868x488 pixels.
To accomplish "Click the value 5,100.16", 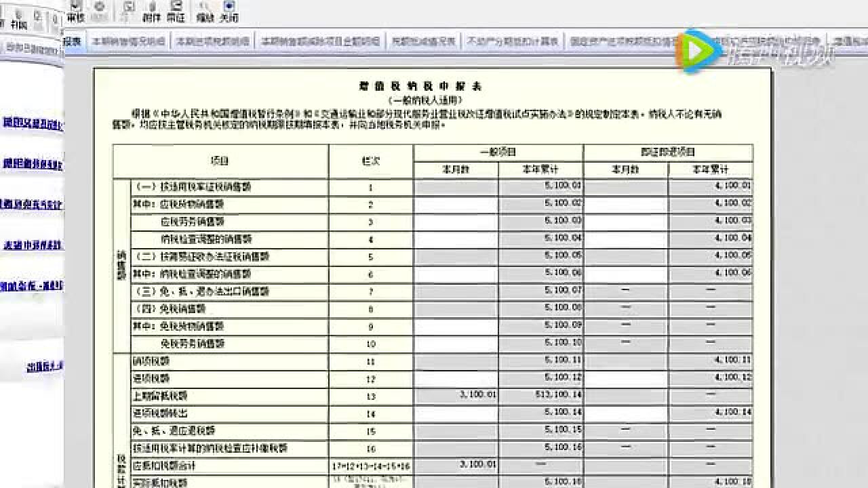I will [x=562, y=447].
